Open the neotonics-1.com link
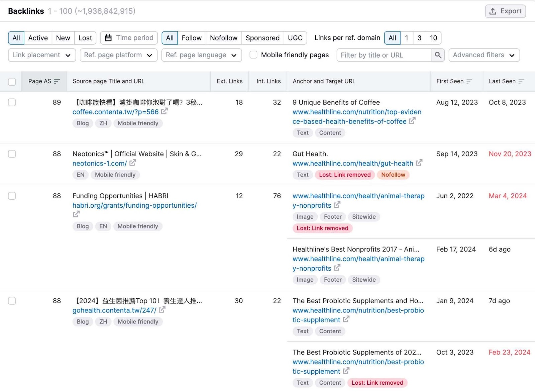 [99, 163]
